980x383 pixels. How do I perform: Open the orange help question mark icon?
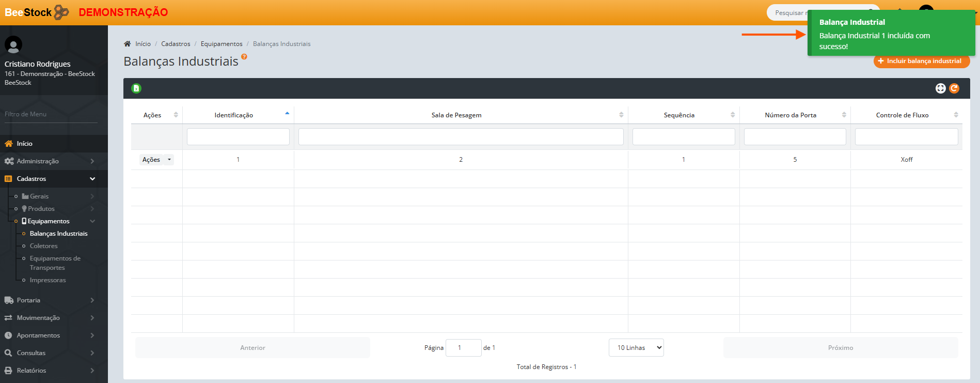point(244,57)
